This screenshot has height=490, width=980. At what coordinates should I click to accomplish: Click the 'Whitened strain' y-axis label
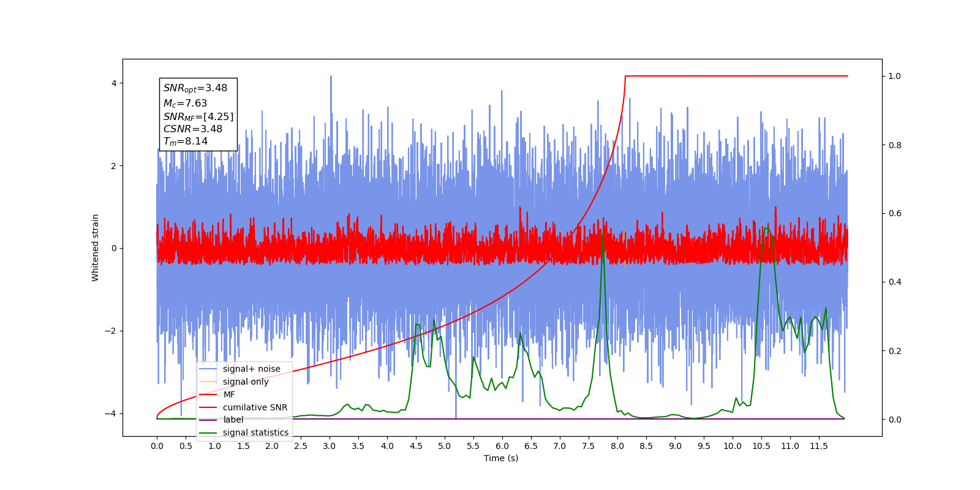pos(96,247)
